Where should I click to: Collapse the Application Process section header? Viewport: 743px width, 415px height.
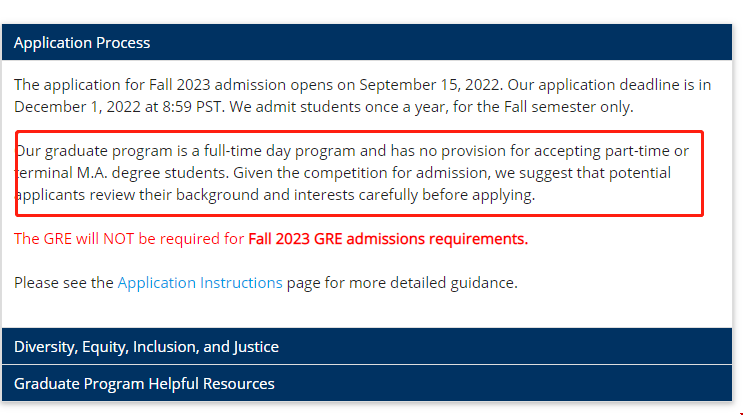click(82, 43)
